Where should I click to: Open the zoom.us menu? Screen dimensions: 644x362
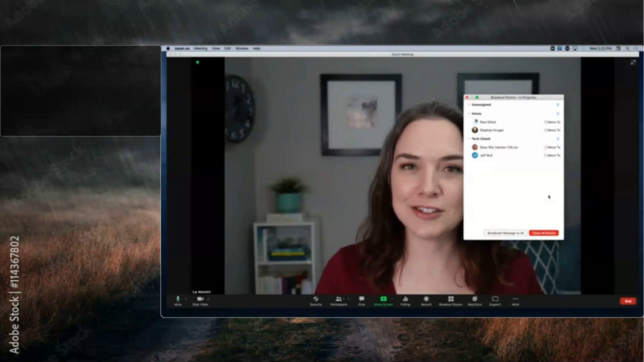pos(182,49)
